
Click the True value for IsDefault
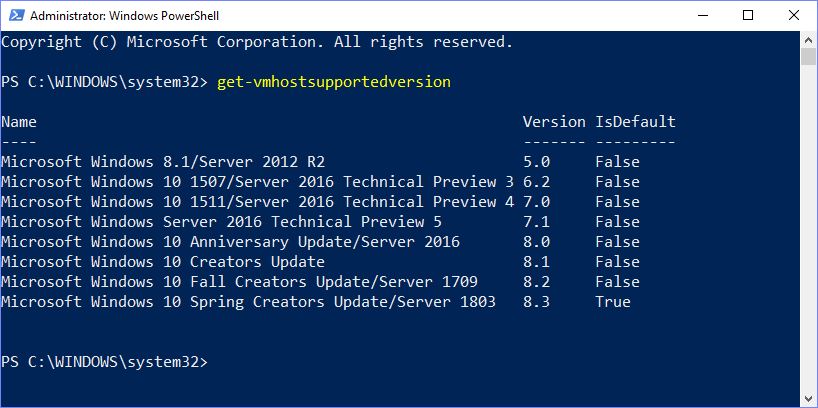coord(613,302)
